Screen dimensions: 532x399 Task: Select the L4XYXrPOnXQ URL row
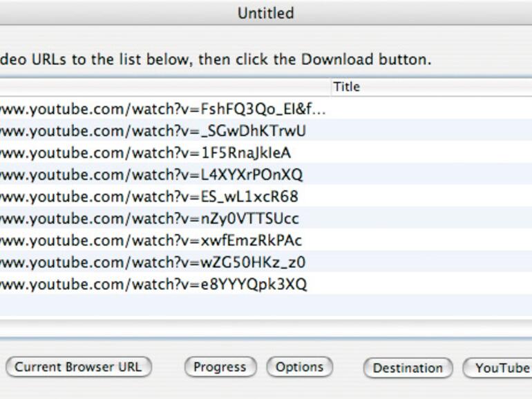pos(151,175)
